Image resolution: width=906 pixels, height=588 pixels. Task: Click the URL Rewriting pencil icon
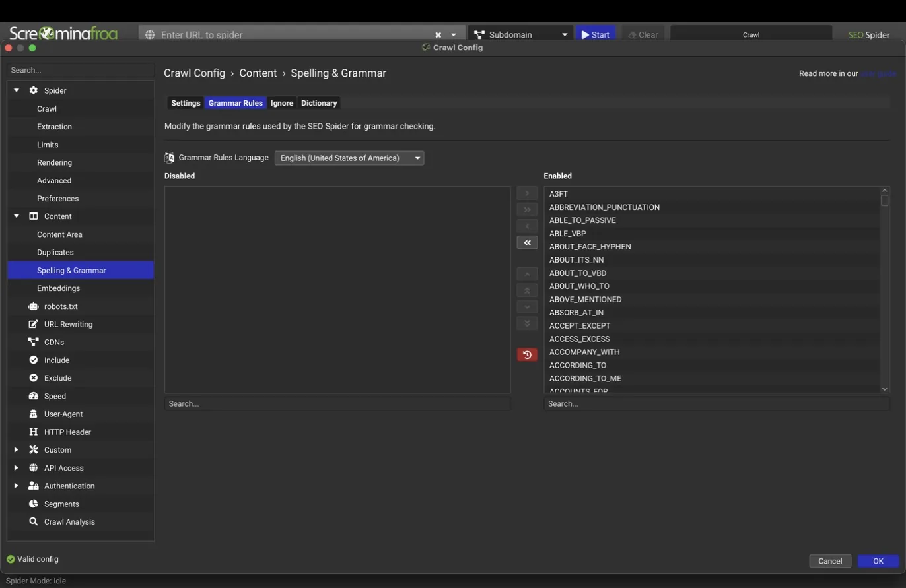click(x=34, y=324)
